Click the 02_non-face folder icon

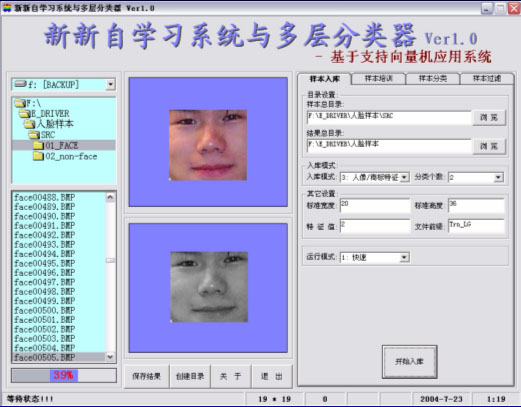39,156
